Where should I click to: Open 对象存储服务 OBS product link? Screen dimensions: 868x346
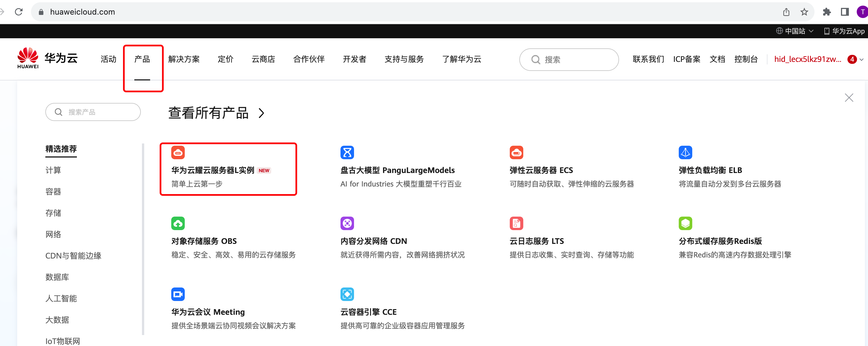click(x=204, y=241)
